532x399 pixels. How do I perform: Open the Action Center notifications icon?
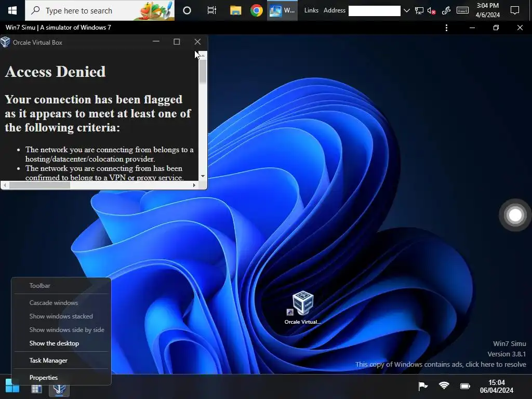[515, 10]
